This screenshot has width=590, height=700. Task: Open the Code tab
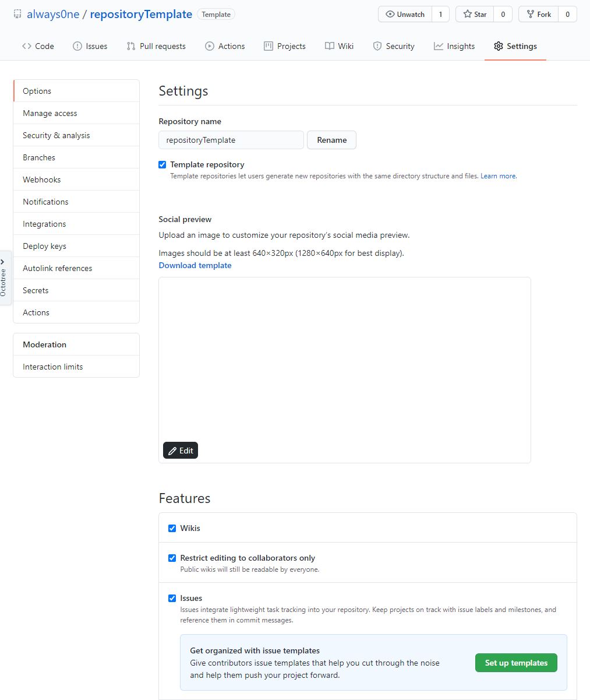pos(38,46)
